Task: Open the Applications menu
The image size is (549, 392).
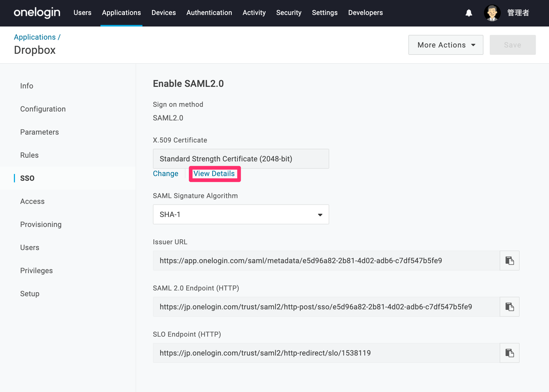Action: click(x=121, y=13)
